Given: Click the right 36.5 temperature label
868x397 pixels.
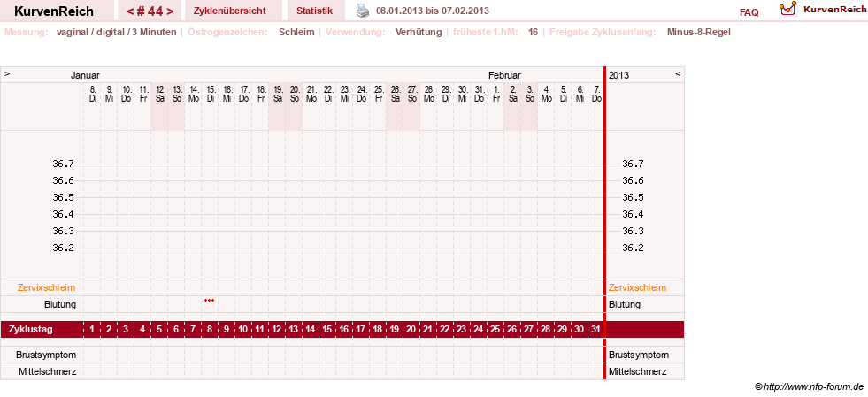Looking at the screenshot, I should point(634,197).
